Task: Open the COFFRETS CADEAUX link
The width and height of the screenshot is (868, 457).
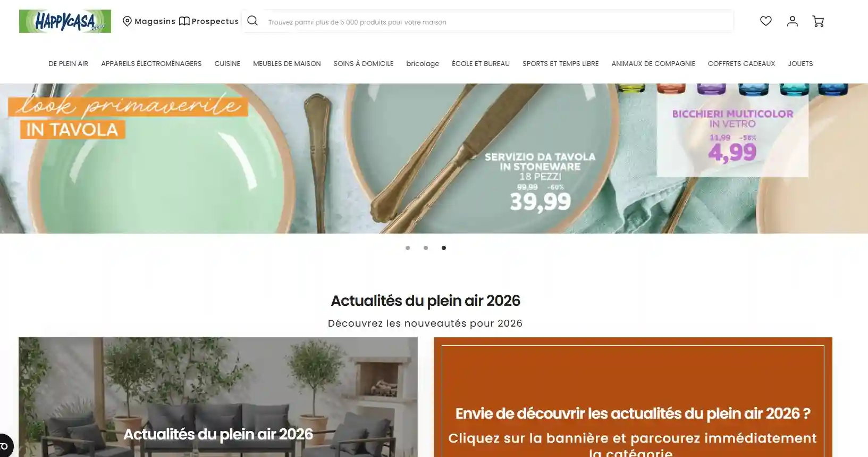Action: click(x=741, y=64)
